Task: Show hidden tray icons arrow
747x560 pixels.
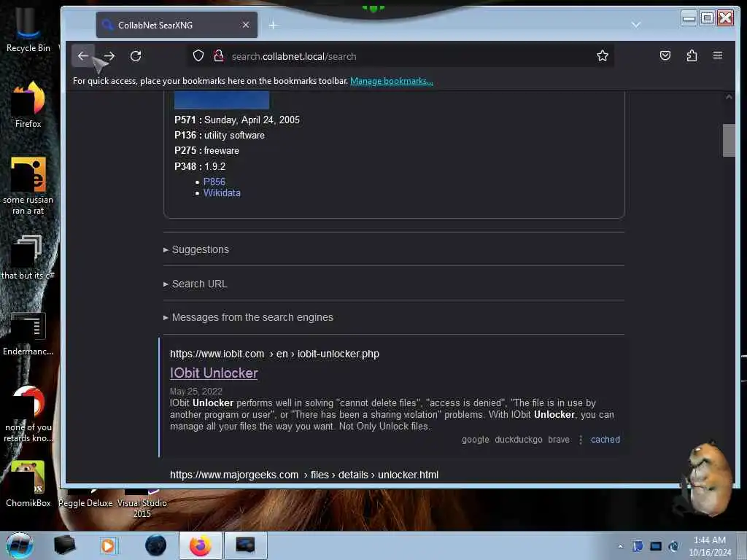Action: click(620, 546)
